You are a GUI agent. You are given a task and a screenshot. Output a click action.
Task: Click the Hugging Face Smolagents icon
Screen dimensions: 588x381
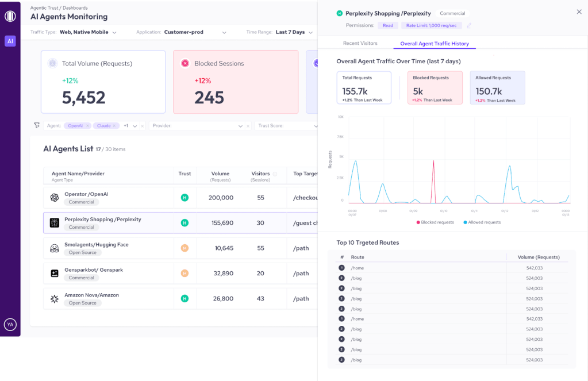(x=55, y=248)
